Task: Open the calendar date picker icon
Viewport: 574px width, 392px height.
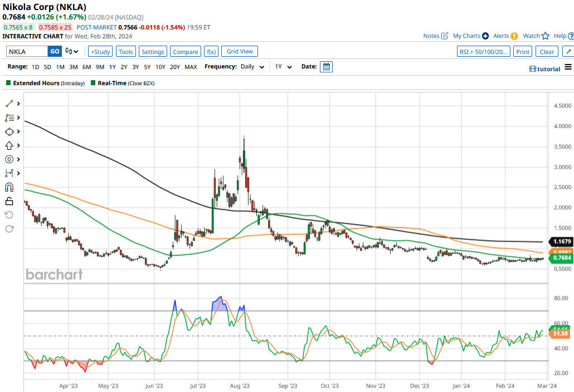Action: pyautogui.click(x=327, y=67)
